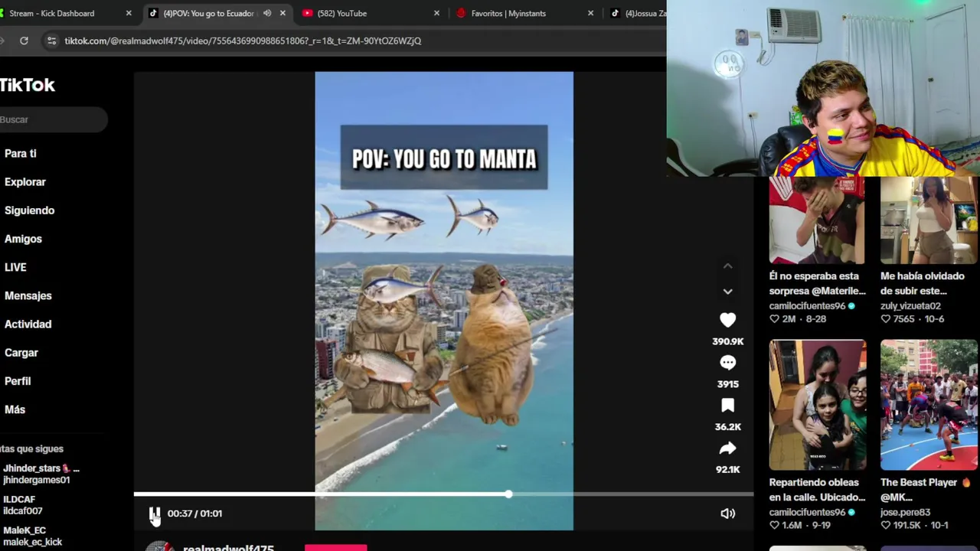Open Repartiendo obleas en la calle thumbnail

click(817, 405)
